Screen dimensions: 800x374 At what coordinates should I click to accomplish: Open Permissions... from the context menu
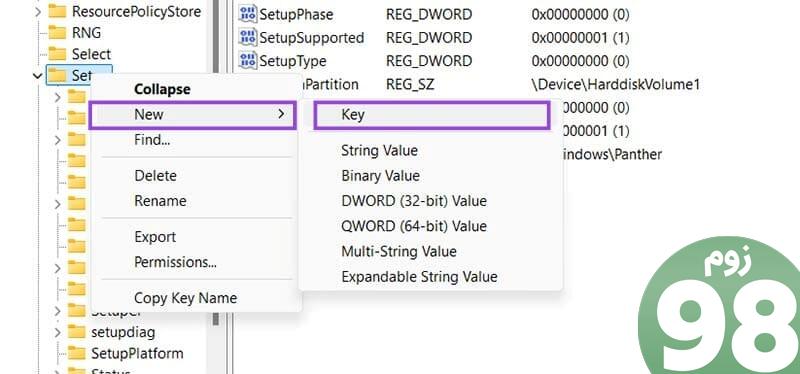pyautogui.click(x=175, y=262)
